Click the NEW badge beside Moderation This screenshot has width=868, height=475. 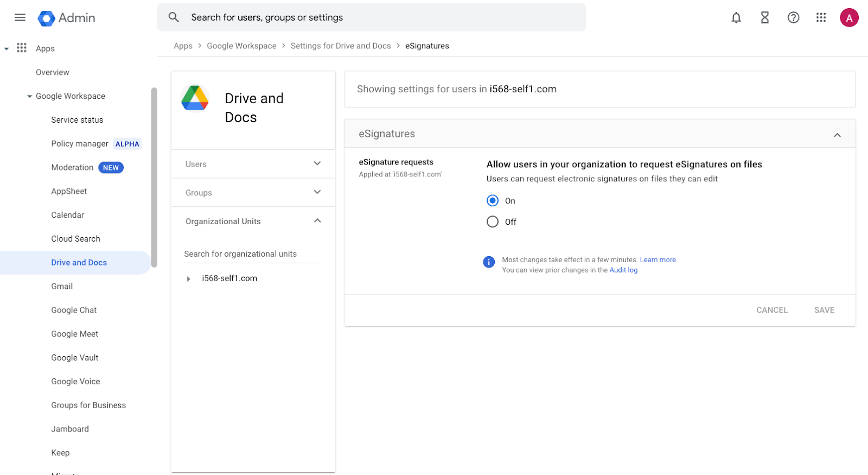(x=111, y=168)
